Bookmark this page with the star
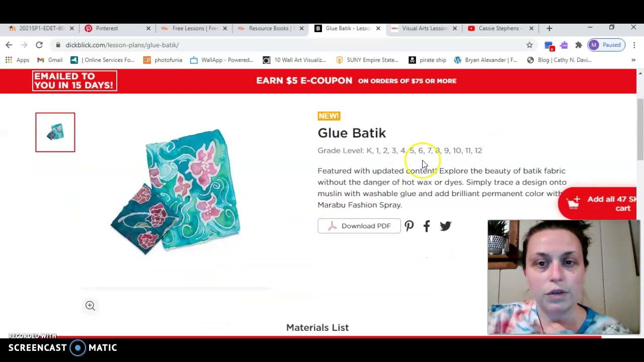 click(x=529, y=45)
